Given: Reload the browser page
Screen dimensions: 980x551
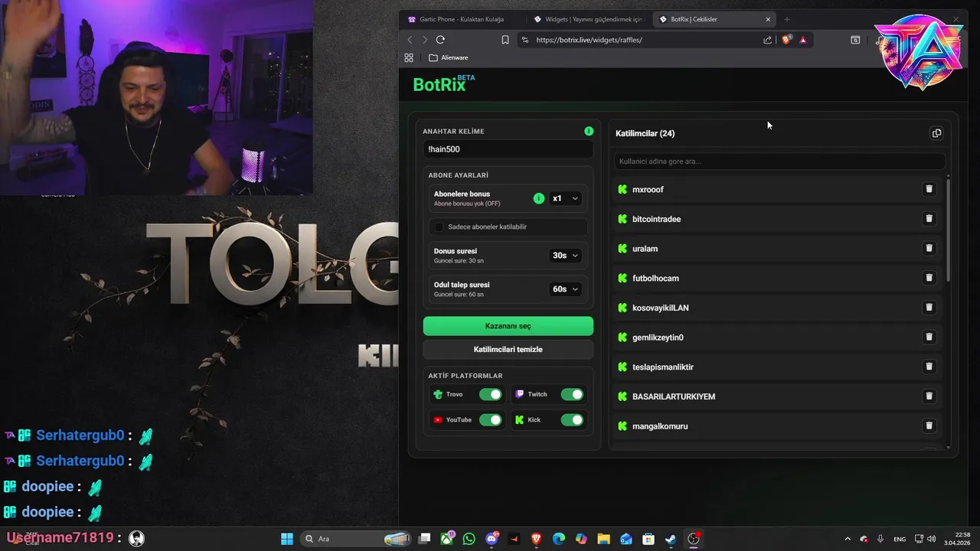Looking at the screenshot, I should (440, 40).
